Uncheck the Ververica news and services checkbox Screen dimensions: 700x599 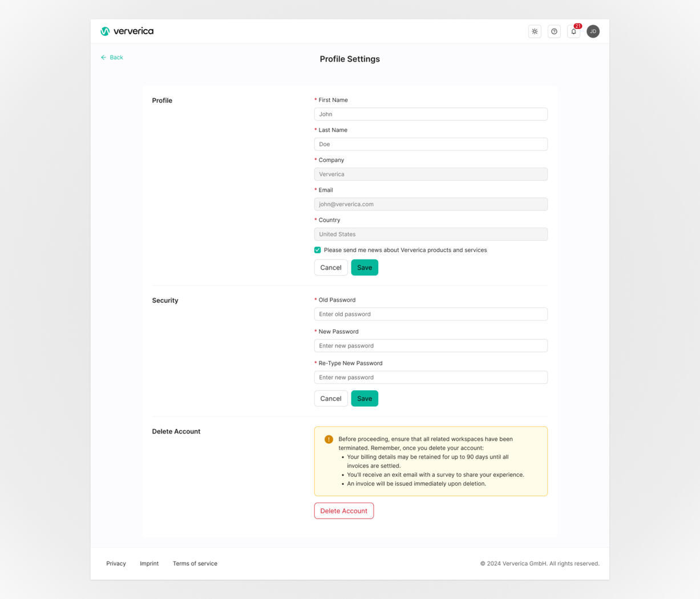coord(317,250)
